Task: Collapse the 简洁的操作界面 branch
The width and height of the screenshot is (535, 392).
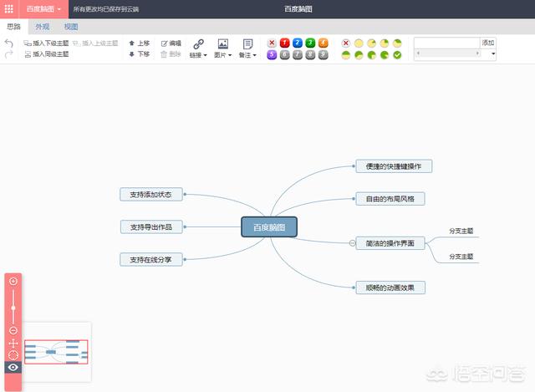Action: 352,243
